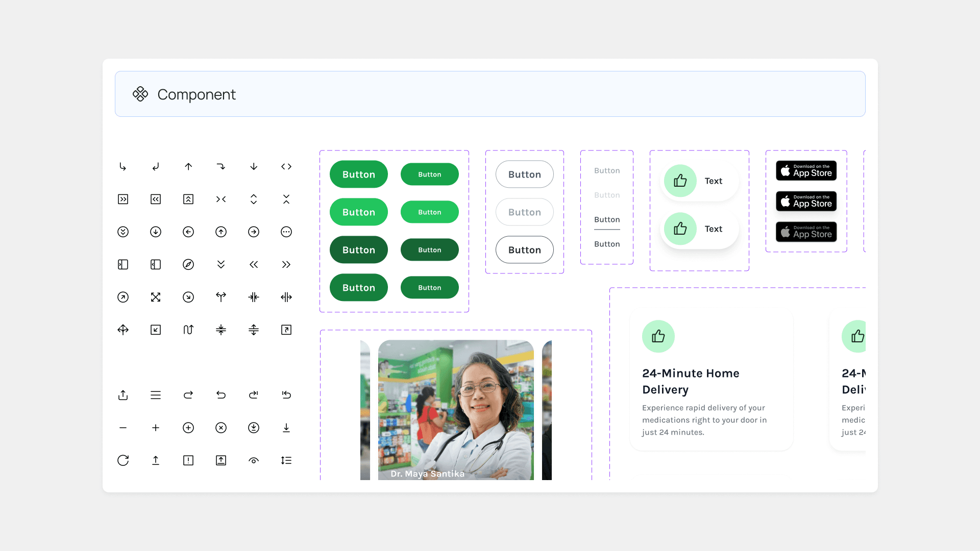Click the dark-outlined Button at bottom
Image resolution: width=980 pixels, height=551 pixels.
[x=524, y=250]
